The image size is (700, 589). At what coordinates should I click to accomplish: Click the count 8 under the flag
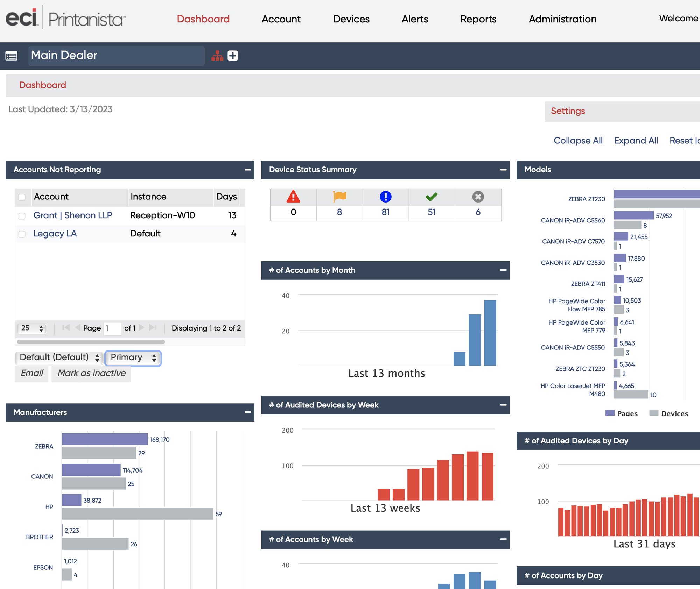pos(339,212)
